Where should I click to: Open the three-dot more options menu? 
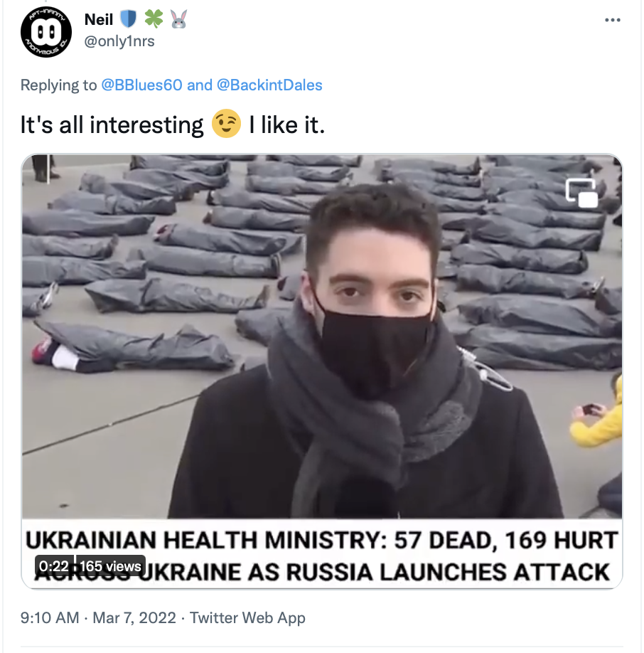click(x=613, y=20)
